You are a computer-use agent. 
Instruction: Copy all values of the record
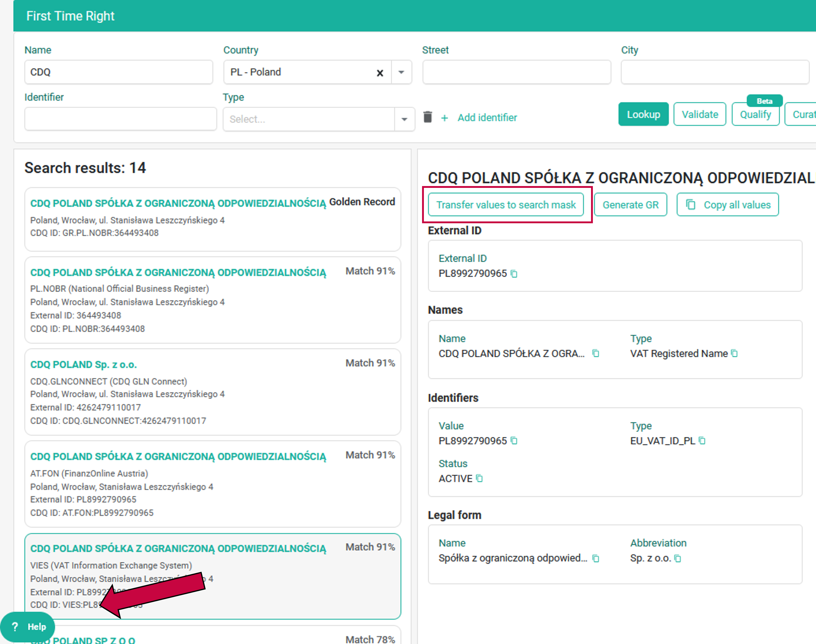[727, 205]
